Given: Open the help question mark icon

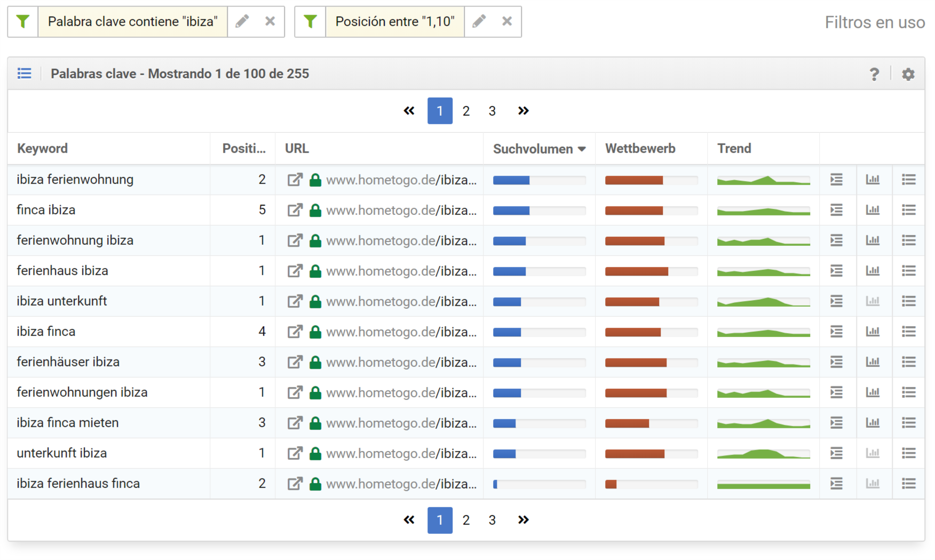Looking at the screenshot, I should point(874,74).
